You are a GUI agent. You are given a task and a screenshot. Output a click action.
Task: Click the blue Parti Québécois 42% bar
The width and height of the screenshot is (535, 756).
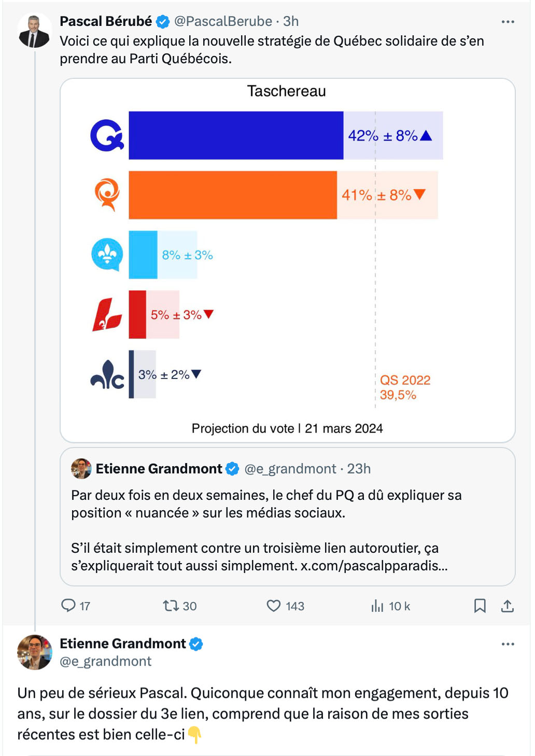coord(236,135)
